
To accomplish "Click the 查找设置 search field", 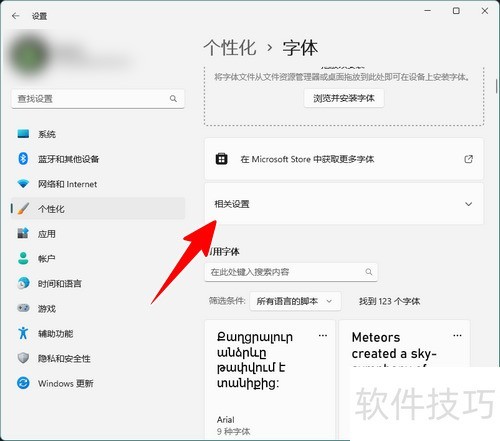I will [98, 99].
